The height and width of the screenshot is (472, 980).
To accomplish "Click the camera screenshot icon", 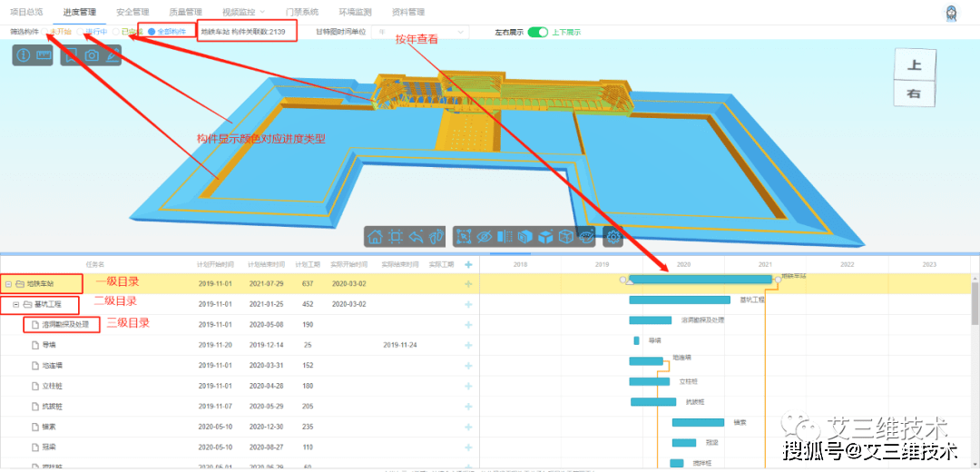I will [92, 55].
